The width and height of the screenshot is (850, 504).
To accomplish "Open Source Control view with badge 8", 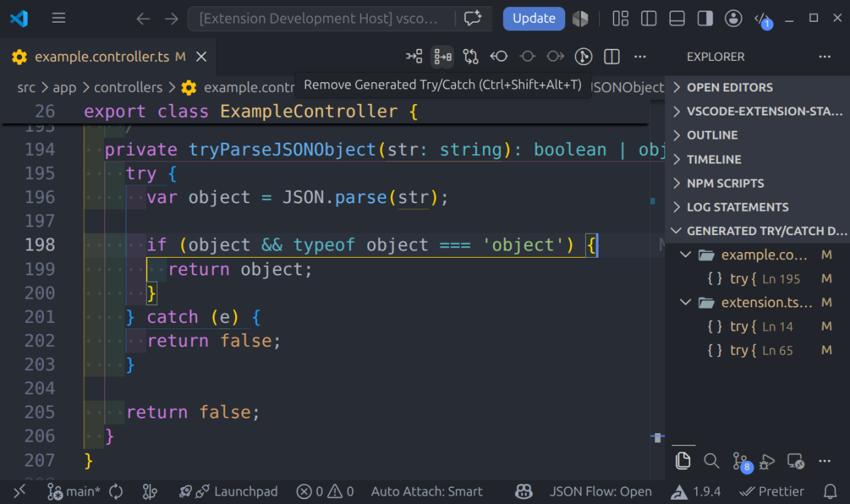I will (741, 462).
